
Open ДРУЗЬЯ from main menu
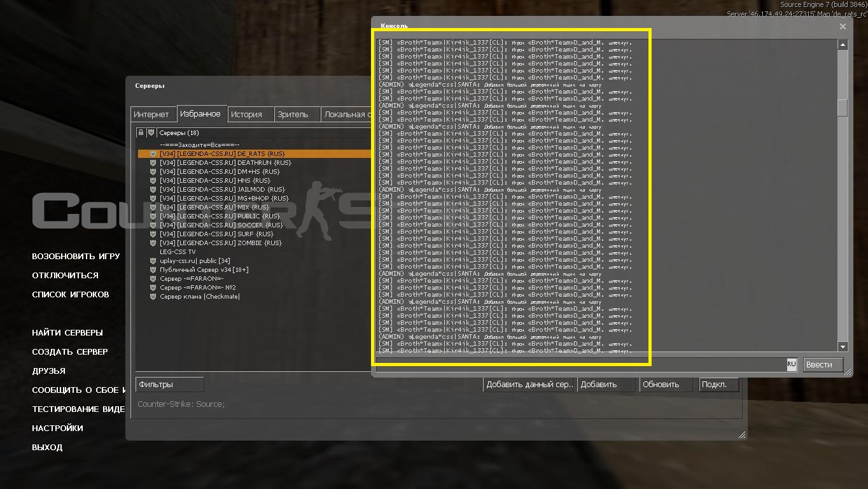point(48,371)
